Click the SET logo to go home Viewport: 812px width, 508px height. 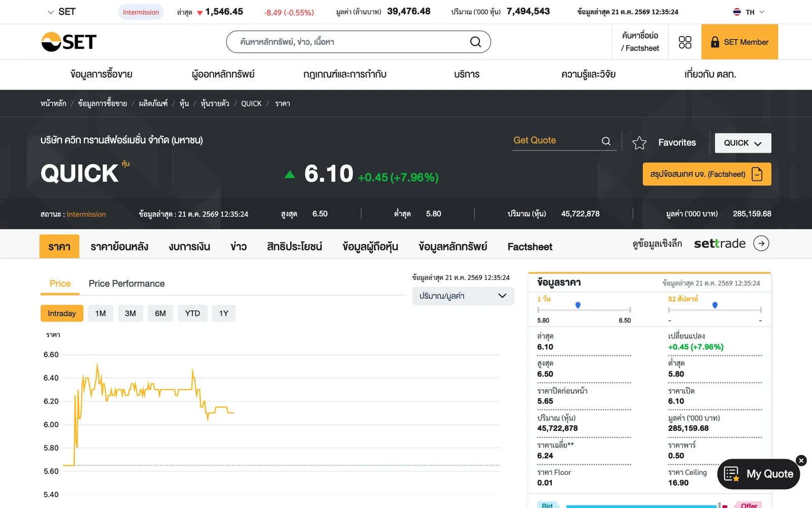click(69, 42)
